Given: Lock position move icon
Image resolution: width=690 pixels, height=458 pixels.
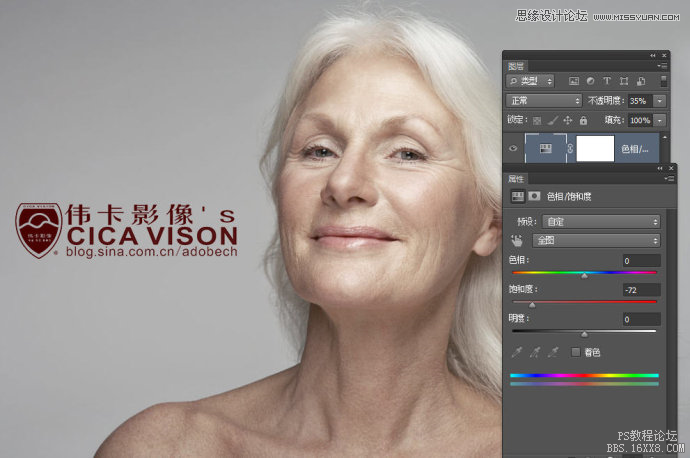Looking at the screenshot, I should (568, 120).
